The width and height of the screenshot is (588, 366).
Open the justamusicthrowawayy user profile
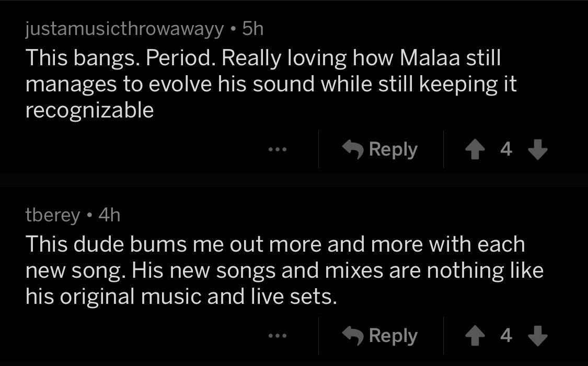[124, 29]
